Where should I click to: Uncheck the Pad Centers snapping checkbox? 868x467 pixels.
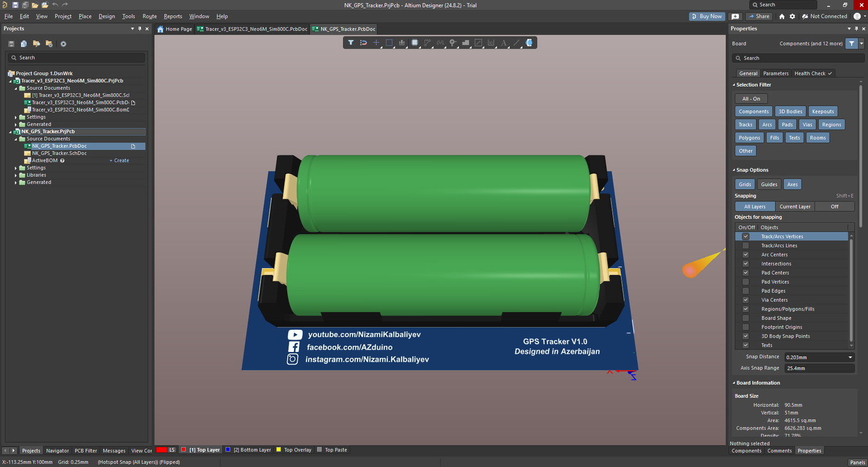(745, 273)
